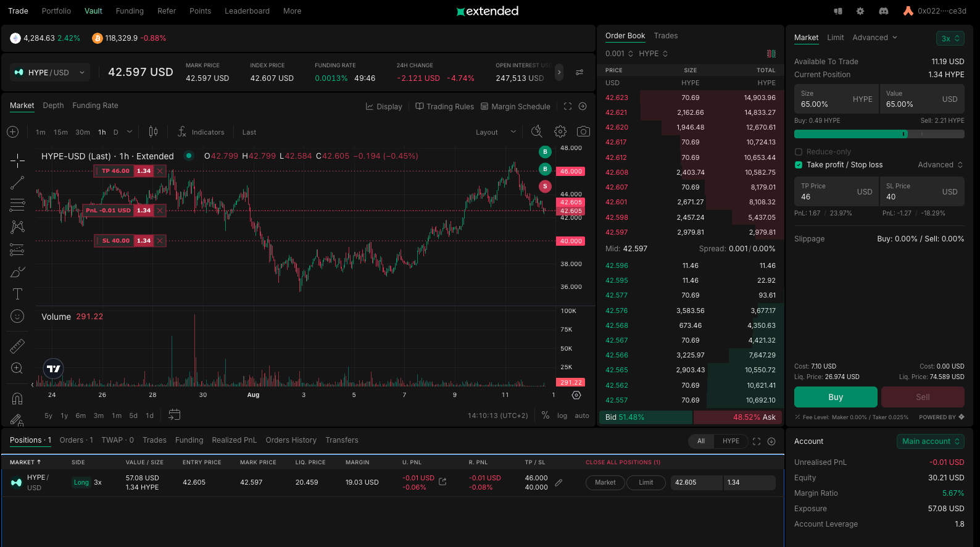The width and height of the screenshot is (980, 547).
Task: Switch to the Trades tab in order book
Action: [x=665, y=36]
